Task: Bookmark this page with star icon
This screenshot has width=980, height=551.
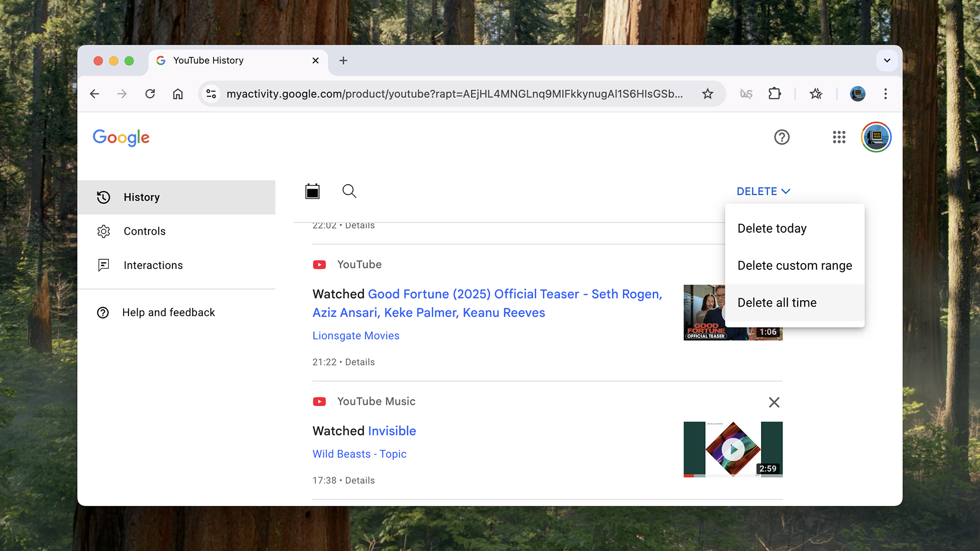Action: (707, 94)
